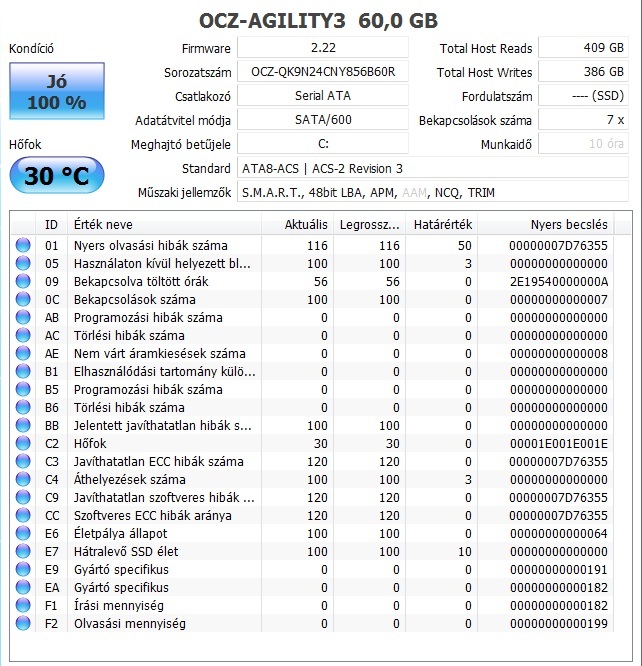Click the blue status icon of attribute F1
The height and width of the screenshot is (666, 642).
point(23,605)
